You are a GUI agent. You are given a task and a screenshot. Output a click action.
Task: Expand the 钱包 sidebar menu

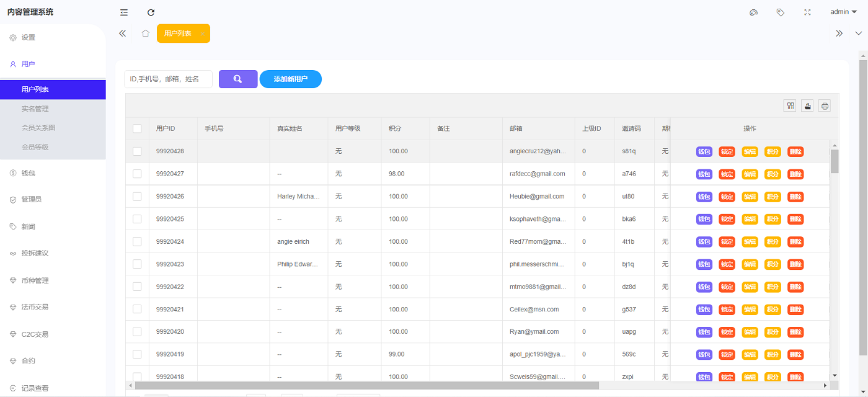pyautogui.click(x=29, y=173)
